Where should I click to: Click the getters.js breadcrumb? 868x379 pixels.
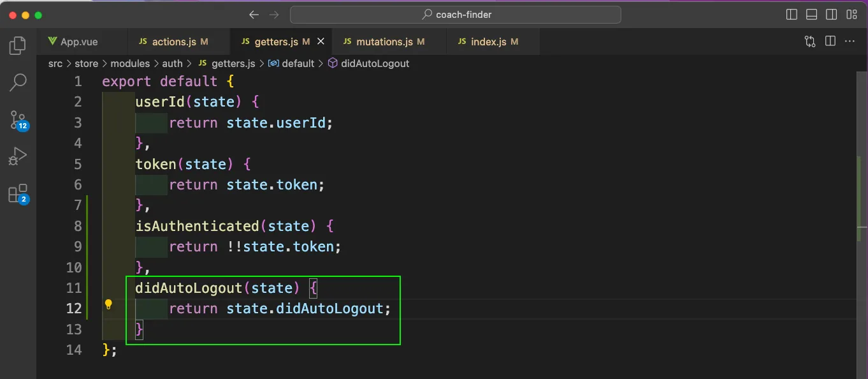coord(227,64)
